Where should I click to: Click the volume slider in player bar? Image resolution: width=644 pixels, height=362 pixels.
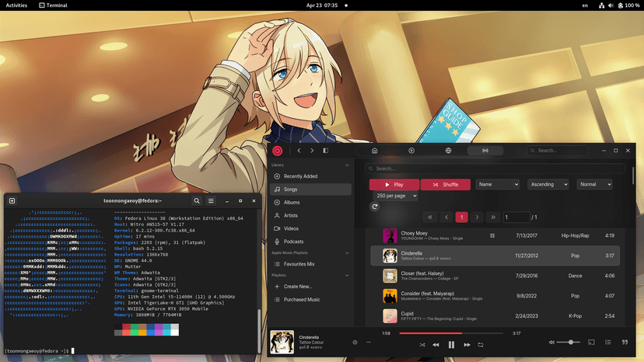click(x=569, y=343)
